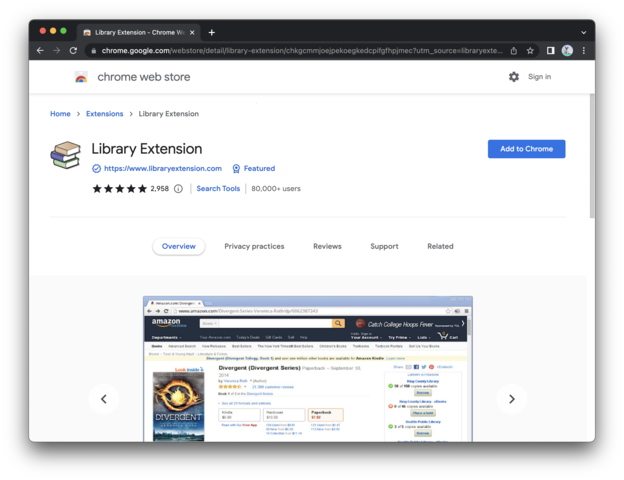This screenshot has height=480, width=624.
Task: Click the rating info icon
Action: tap(178, 189)
